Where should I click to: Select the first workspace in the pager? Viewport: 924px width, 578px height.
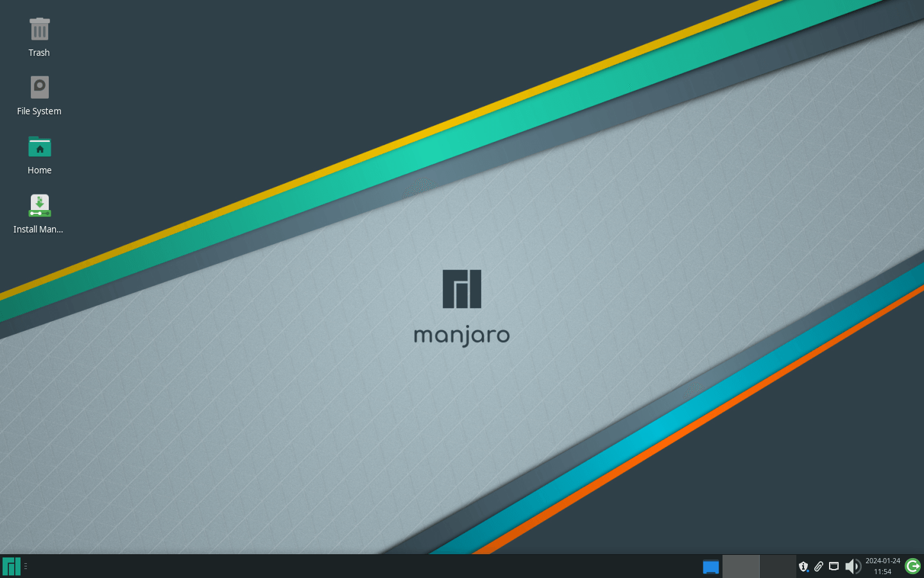coord(741,566)
